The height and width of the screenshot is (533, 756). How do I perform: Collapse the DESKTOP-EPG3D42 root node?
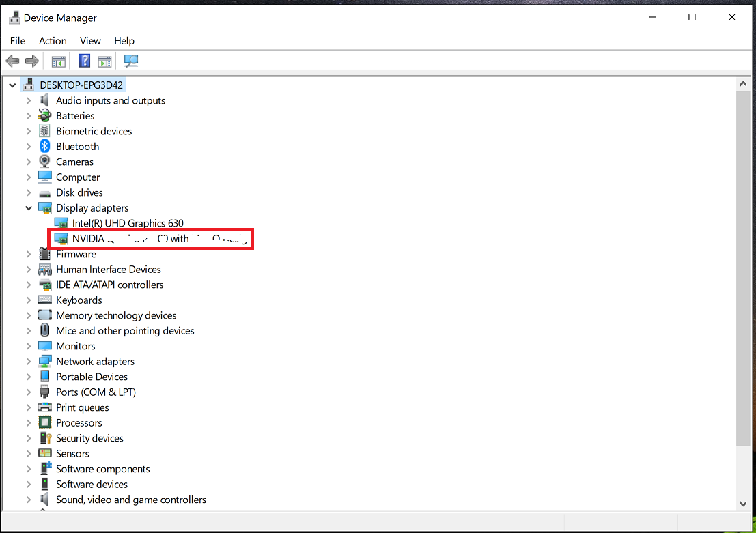click(x=12, y=85)
